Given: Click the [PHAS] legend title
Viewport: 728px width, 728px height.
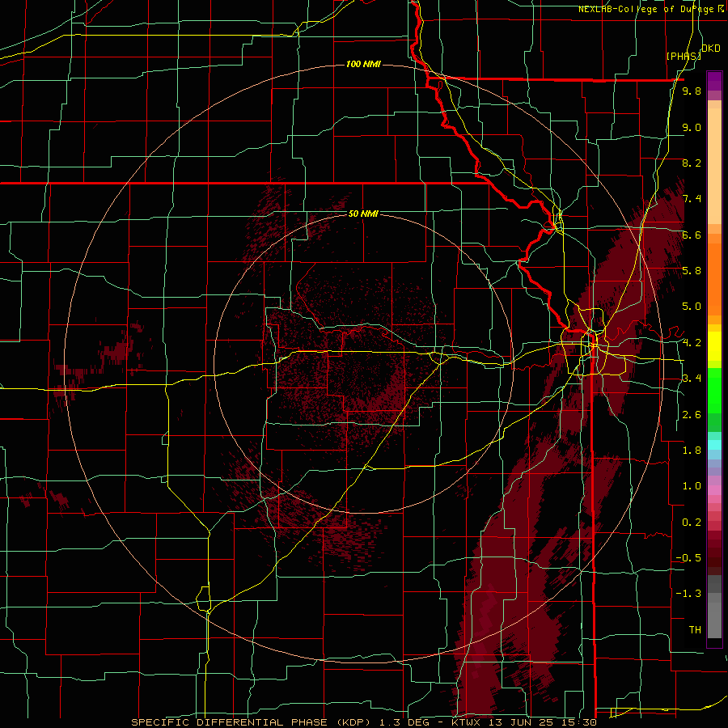Looking at the screenshot, I should coord(684,56).
